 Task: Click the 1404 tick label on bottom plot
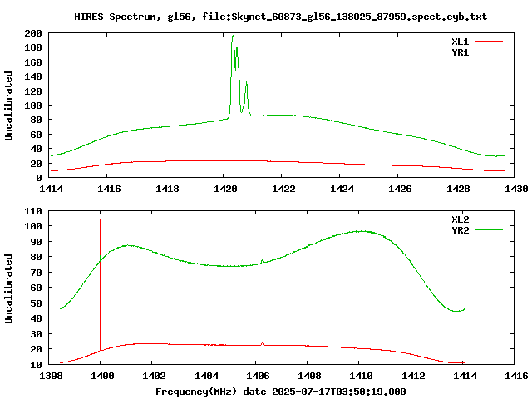coord(206,376)
